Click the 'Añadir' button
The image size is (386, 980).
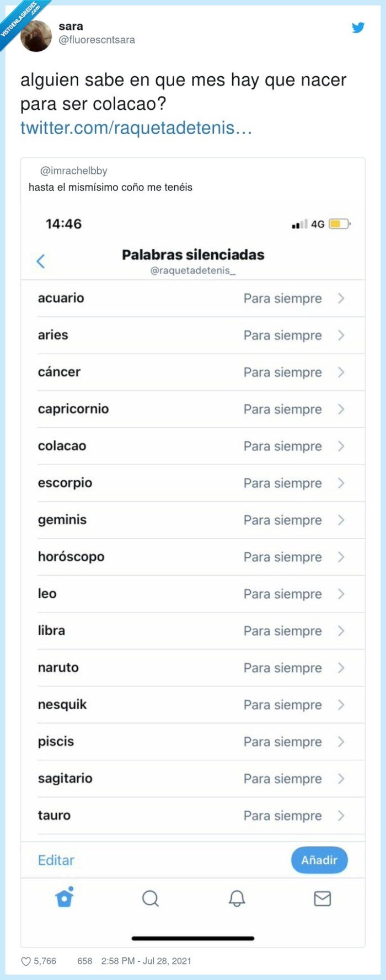(319, 860)
